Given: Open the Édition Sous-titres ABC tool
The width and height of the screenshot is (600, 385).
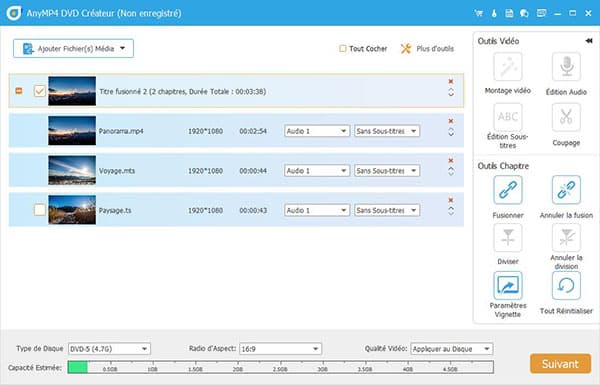Looking at the screenshot, I should 507,117.
